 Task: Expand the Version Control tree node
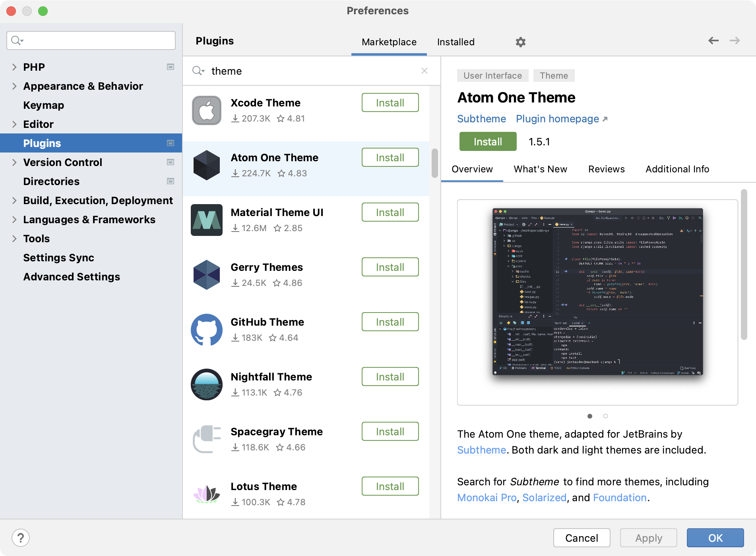(14, 162)
